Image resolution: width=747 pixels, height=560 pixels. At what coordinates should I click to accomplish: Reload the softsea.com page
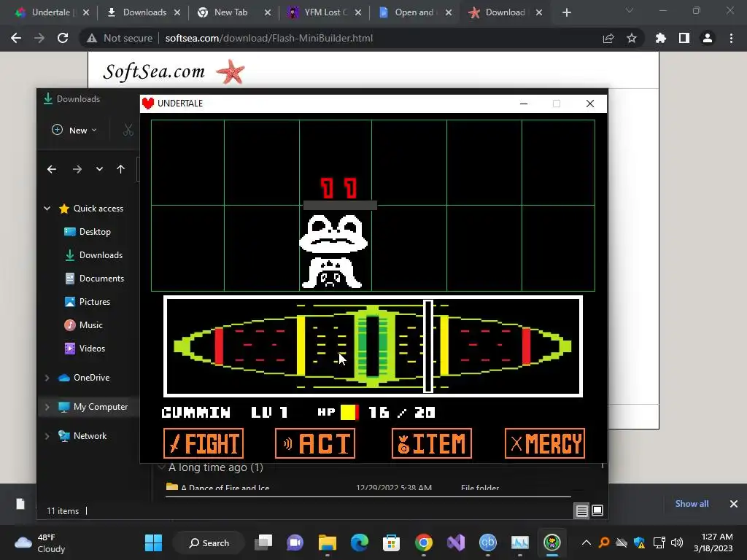pos(63,38)
